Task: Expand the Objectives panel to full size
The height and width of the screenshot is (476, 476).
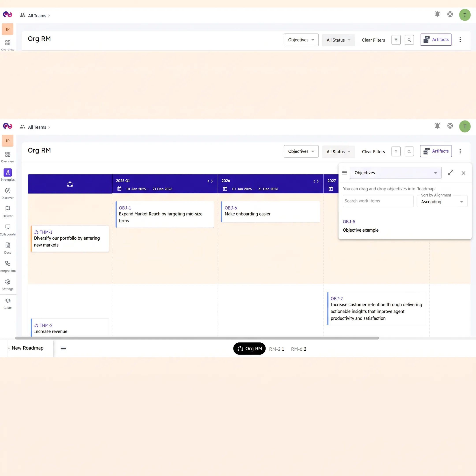Action: click(x=451, y=173)
